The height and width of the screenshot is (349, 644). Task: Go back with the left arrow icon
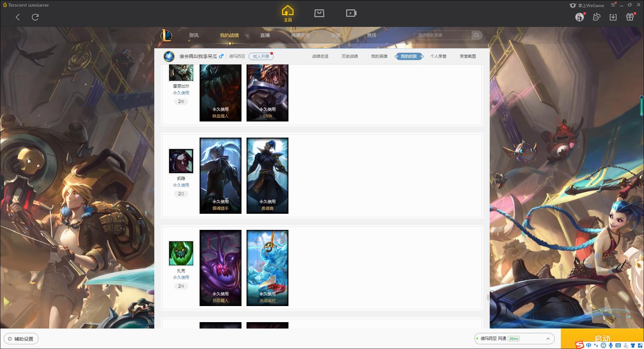coord(18,17)
